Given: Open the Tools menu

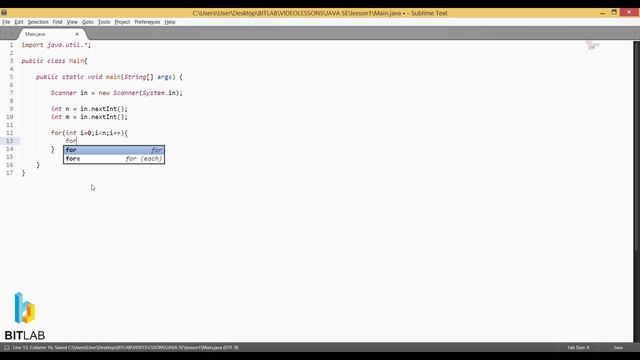Looking at the screenshot, I should pyautogui.click(x=104, y=22).
